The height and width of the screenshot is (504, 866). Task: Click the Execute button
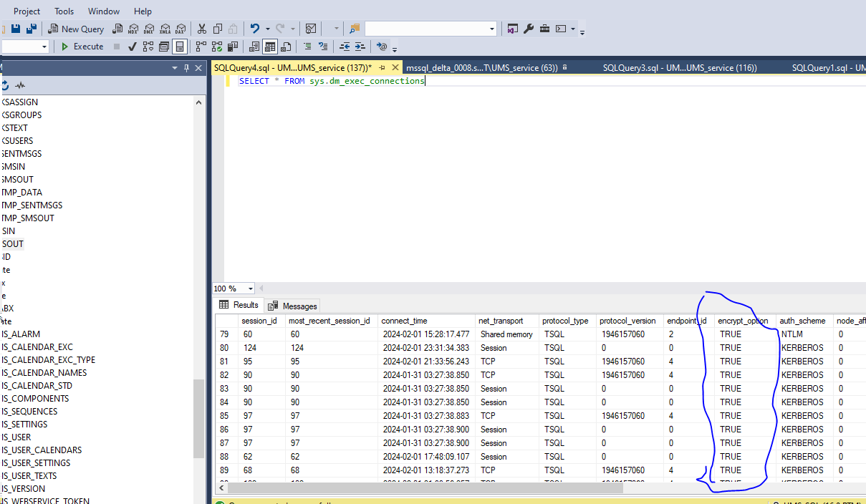pyautogui.click(x=81, y=47)
